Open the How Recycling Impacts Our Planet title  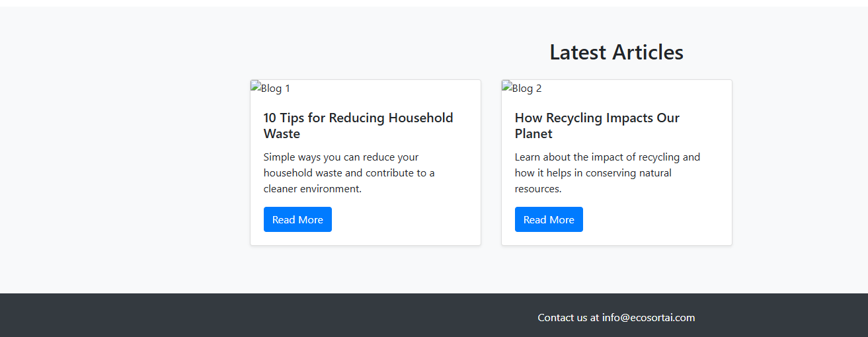click(x=597, y=126)
